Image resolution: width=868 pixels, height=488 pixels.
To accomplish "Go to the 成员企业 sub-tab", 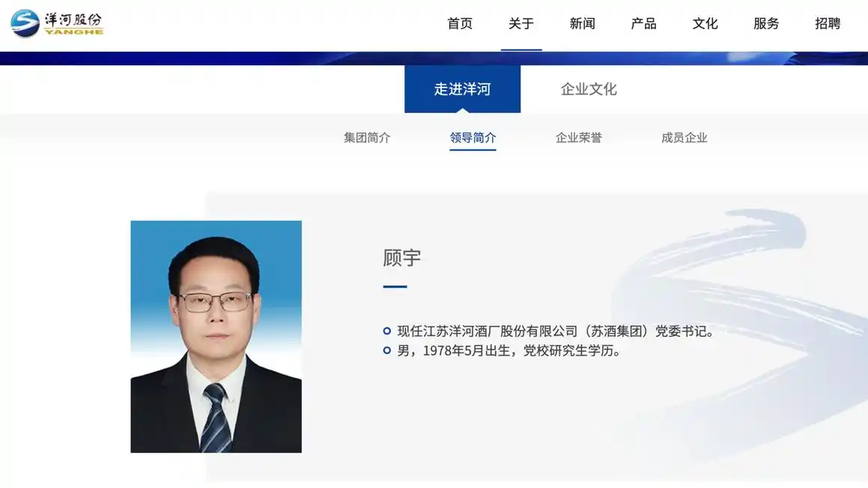I will 685,138.
